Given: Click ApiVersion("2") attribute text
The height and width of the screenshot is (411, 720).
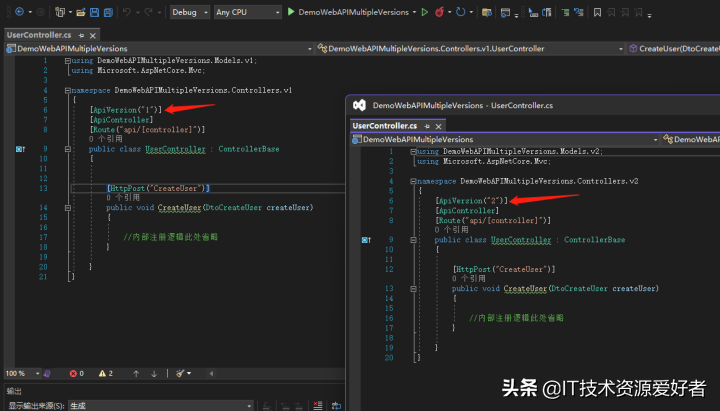Looking at the screenshot, I should click(472, 201).
